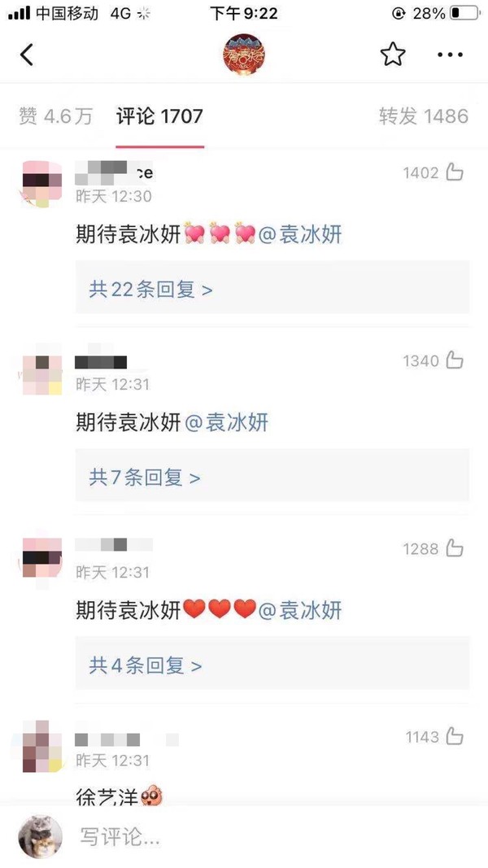Screen dimensions: 488x868
Task: Open the three-dots more options menu
Action: pos(450,55)
